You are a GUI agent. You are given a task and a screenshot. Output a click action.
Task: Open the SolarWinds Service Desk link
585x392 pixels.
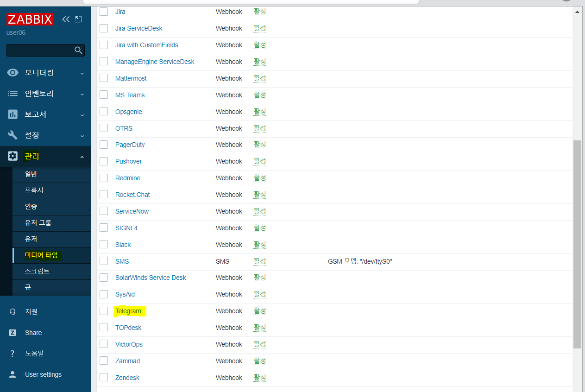(x=151, y=278)
